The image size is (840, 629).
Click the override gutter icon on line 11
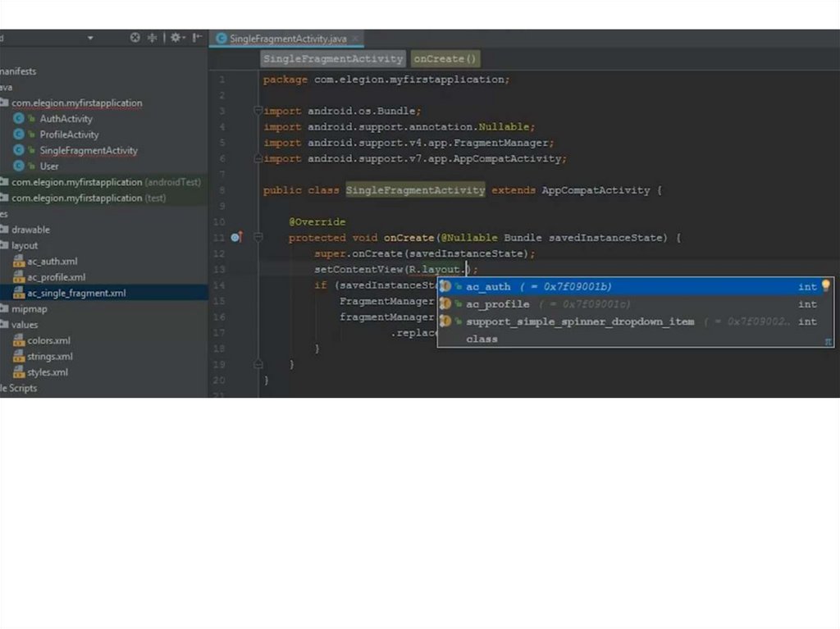point(235,238)
